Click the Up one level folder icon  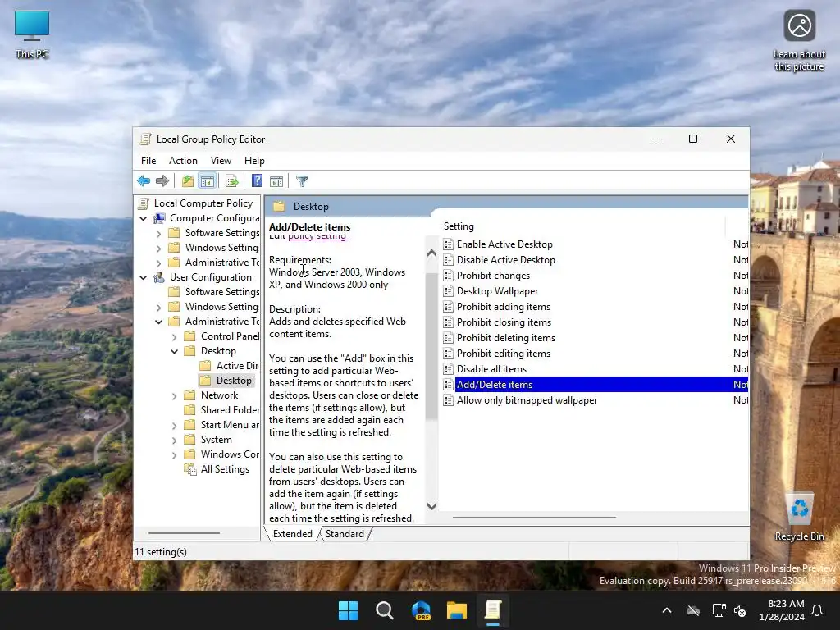coord(188,181)
